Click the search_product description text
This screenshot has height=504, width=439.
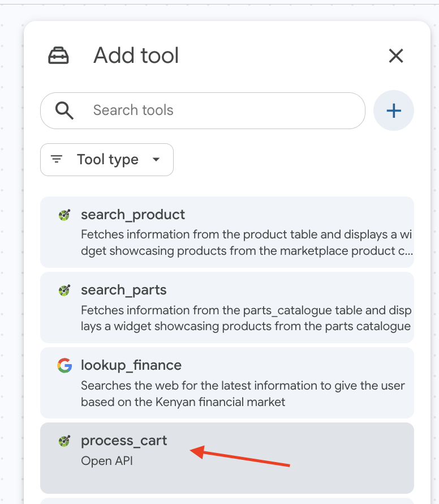tap(247, 243)
